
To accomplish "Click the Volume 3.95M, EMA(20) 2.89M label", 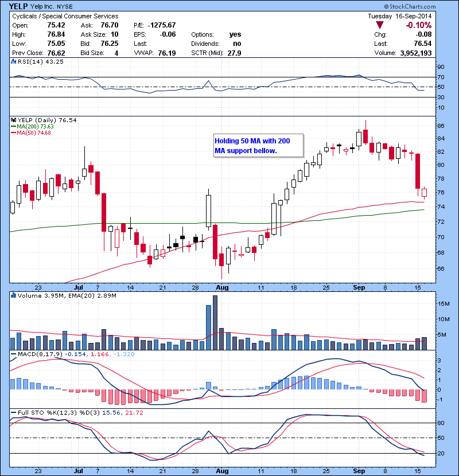I will pos(67,295).
